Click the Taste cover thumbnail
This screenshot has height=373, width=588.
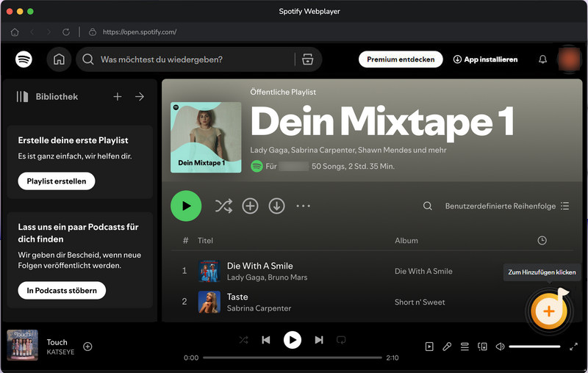pyautogui.click(x=209, y=303)
